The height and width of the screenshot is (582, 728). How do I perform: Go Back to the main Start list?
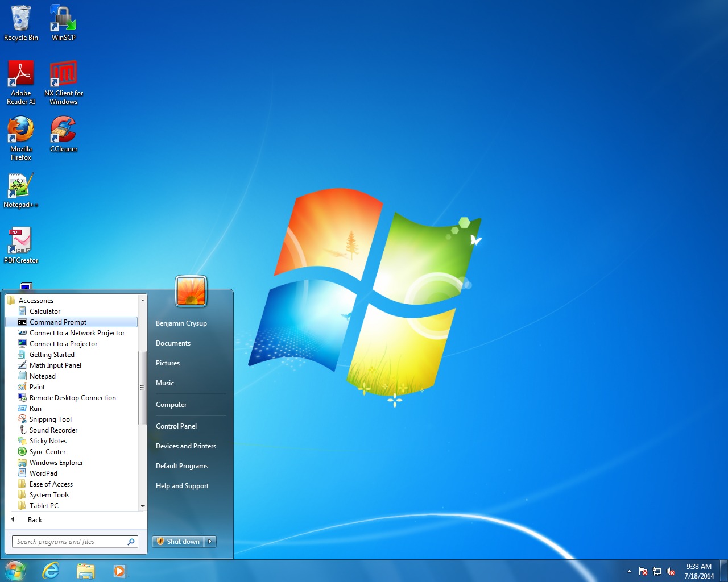pyautogui.click(x=35, y=520)
